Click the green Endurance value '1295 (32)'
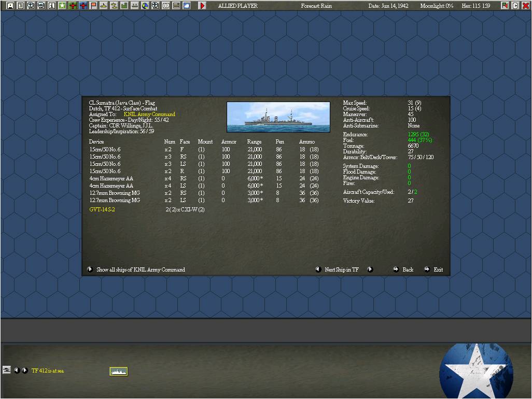 click(x=418, y=134)
